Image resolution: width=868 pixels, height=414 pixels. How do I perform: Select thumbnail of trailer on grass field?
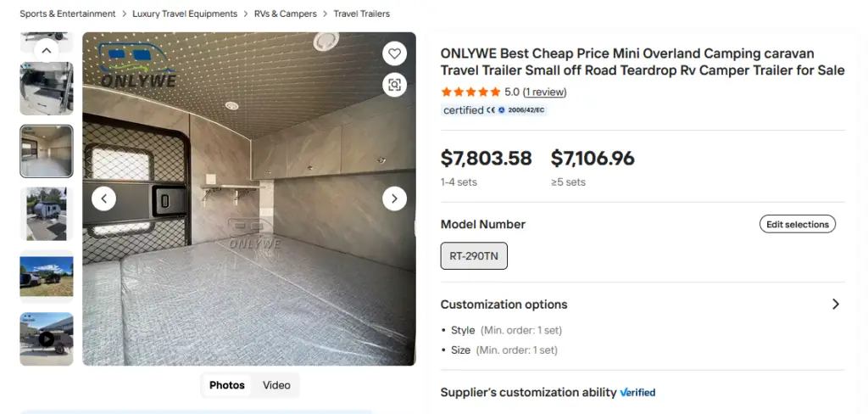[x=47, y=276]
